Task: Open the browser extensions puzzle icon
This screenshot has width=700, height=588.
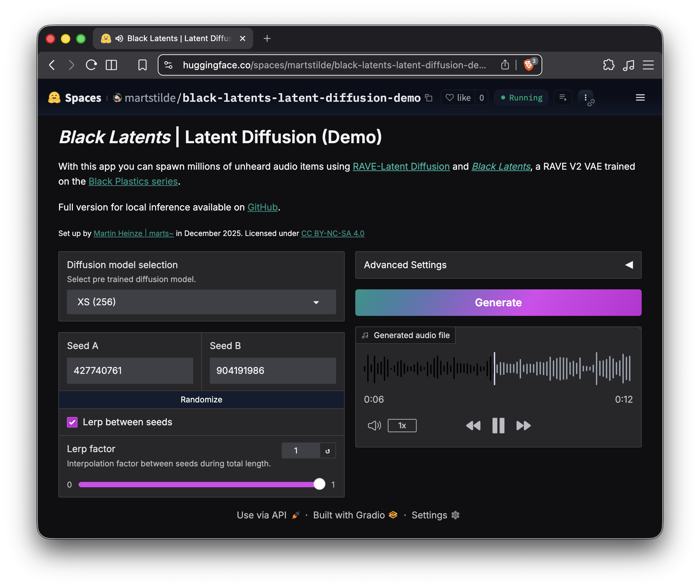Action: tap(608, 65)
